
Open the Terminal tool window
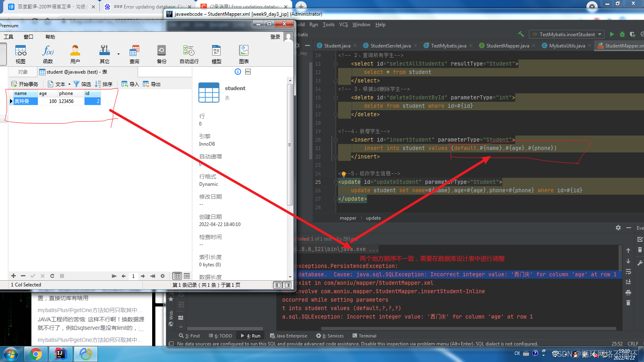click(364, 335)
